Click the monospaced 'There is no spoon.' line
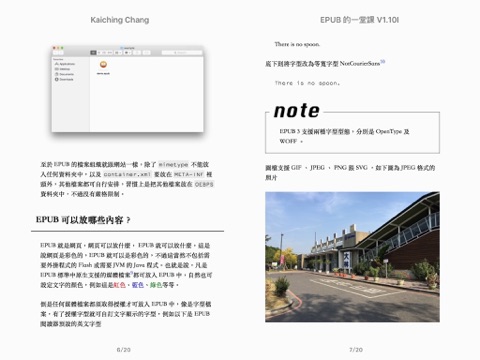This screenshot has height=360, width=480. point(307,83)
